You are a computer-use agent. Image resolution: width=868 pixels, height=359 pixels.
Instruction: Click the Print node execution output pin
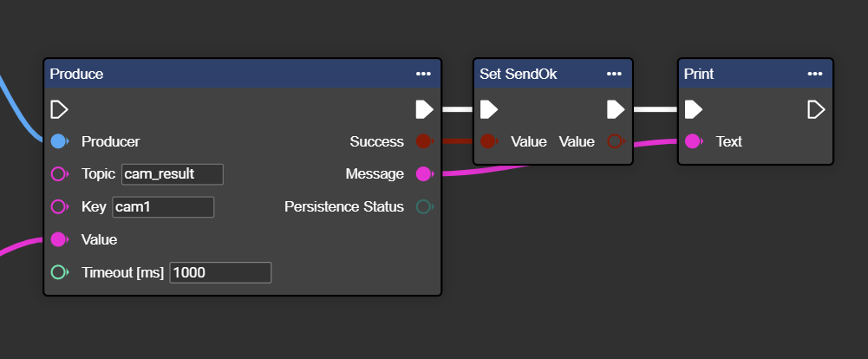click(x=816, y=109)
